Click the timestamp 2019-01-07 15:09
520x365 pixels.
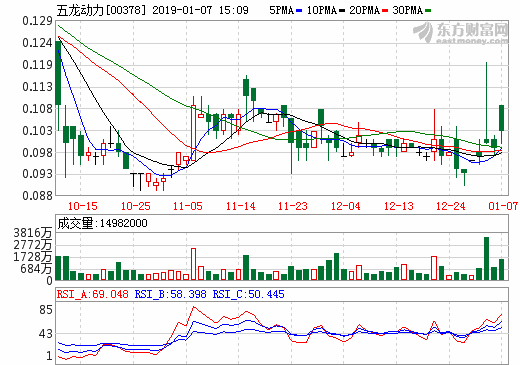(x=200, y=10)
